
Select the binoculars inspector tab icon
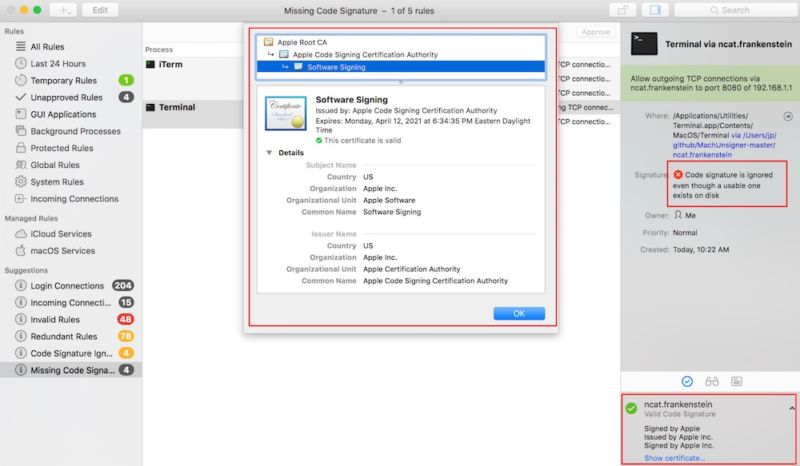pyautogui.click(x=712, y=381)
